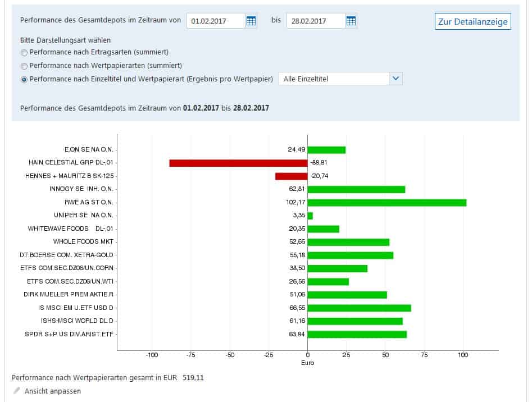Screen dimensions: 532x402
Task: Click the label WHITEWAVE FOODS DL-,01
Action: pyautogui.click(x=71, y=229)
